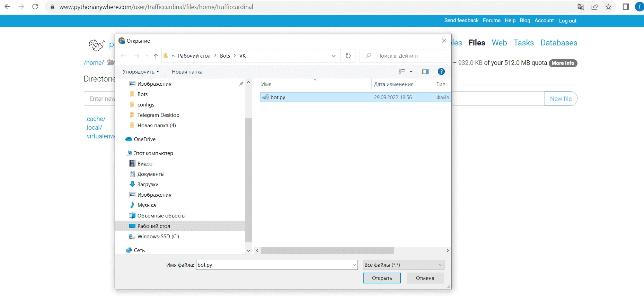Viewport: 644px width, 299px height.
Task: Click the Новая папка button
Action: point(187,72)
